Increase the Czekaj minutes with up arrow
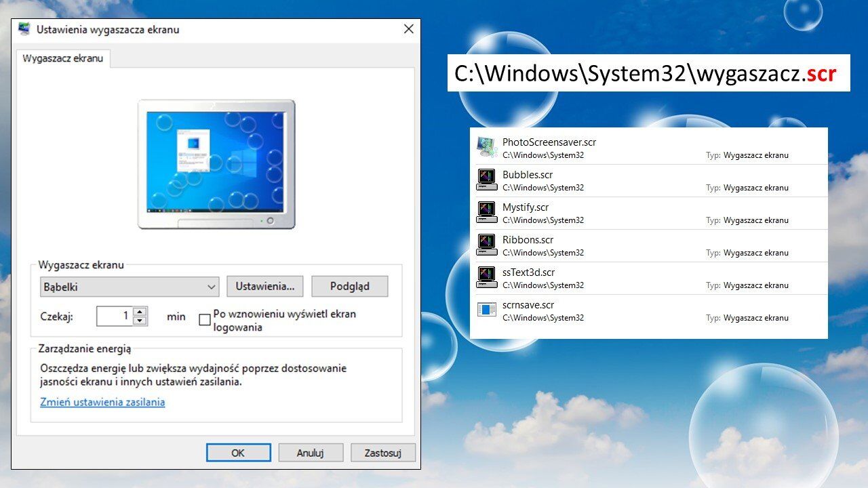The width and height of the screenshot is (868, 488). [140, 312]
